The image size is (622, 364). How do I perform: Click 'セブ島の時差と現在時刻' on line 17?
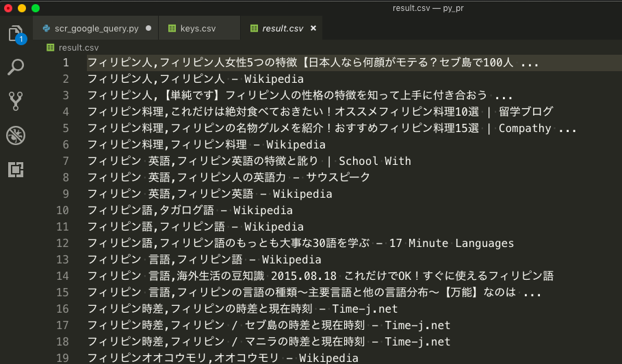(x=304, y=325)
